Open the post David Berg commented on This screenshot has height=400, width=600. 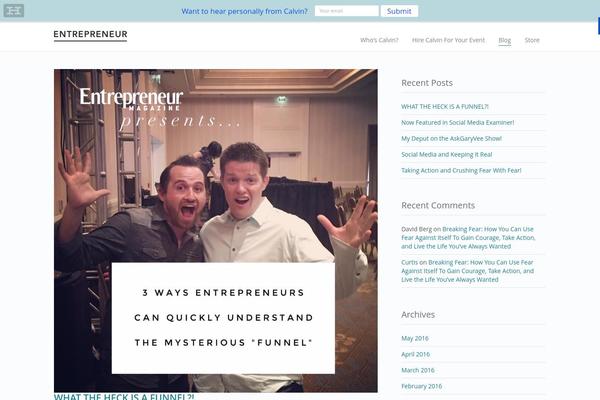tap(468, 238)
